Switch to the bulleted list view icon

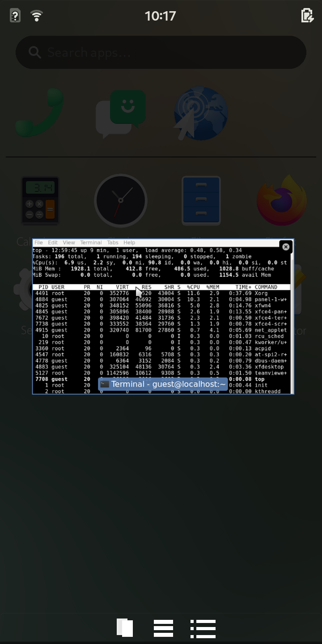pyautogui.click(x=203, y=628)
